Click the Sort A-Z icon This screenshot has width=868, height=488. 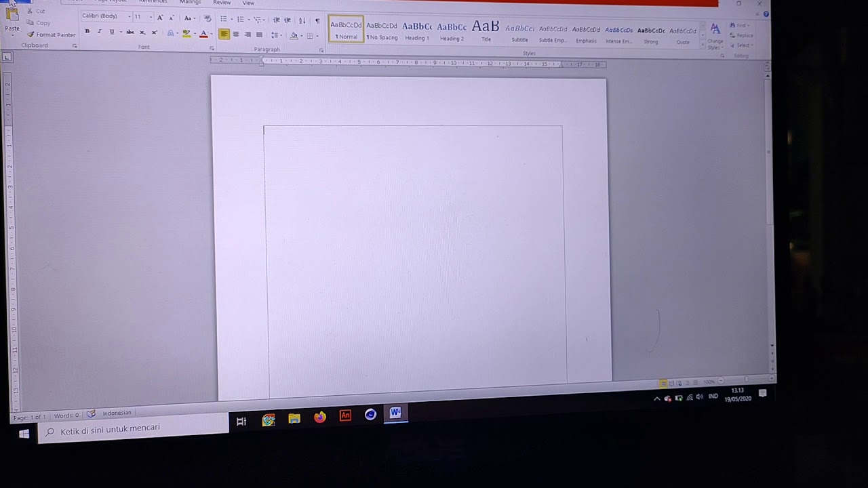pyautogui.click(x=302, y=20)
